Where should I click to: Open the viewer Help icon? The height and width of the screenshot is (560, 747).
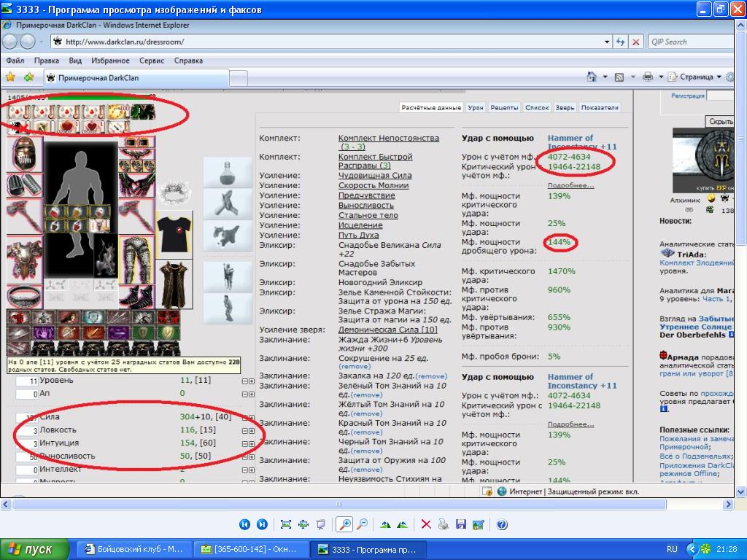(x=502, y=524)
